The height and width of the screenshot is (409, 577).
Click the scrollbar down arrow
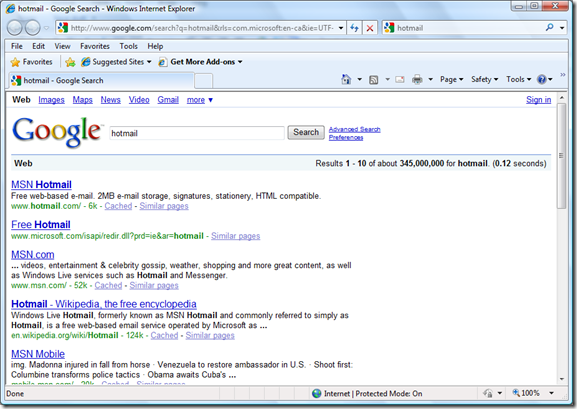point(562,379)
